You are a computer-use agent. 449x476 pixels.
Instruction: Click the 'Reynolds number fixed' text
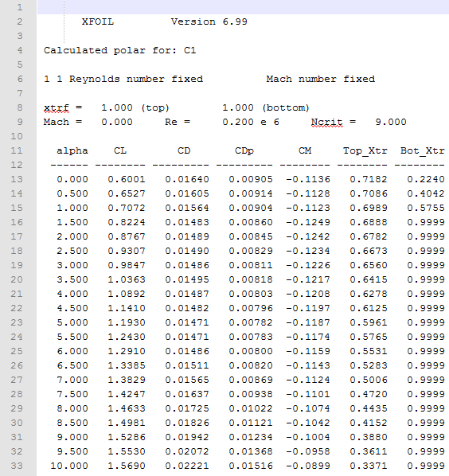[136, 80]
